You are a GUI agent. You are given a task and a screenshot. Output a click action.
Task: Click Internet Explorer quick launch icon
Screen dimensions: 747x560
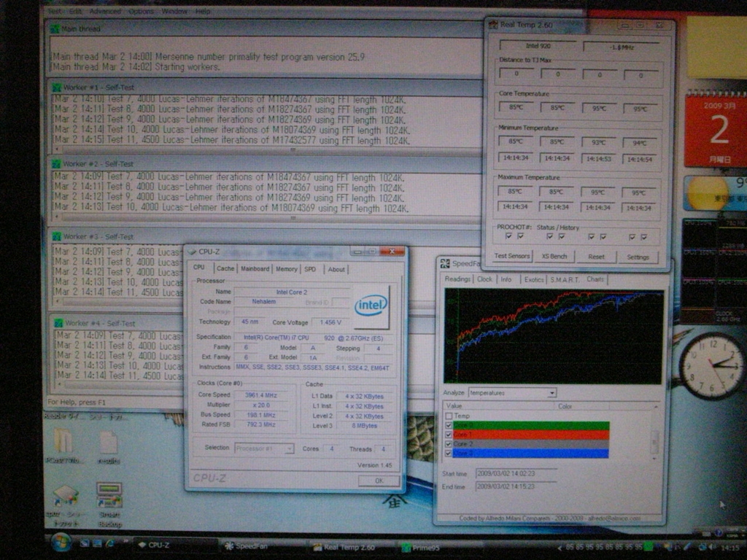click(110, 543)
